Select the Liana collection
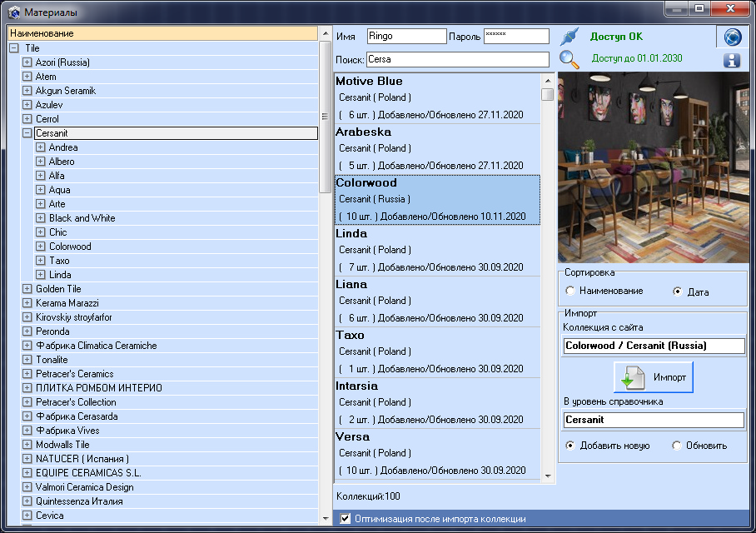756x533 pixels. coord(437,301)
